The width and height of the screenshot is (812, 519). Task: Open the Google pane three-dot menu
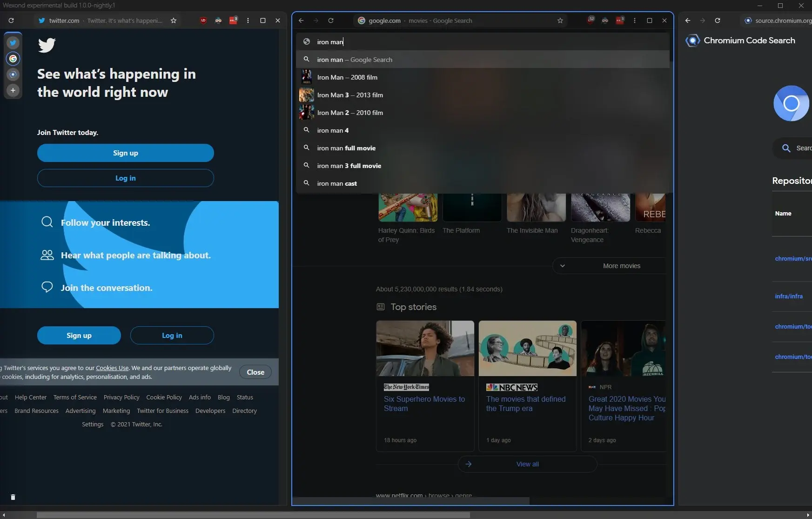tap(635, 20)
